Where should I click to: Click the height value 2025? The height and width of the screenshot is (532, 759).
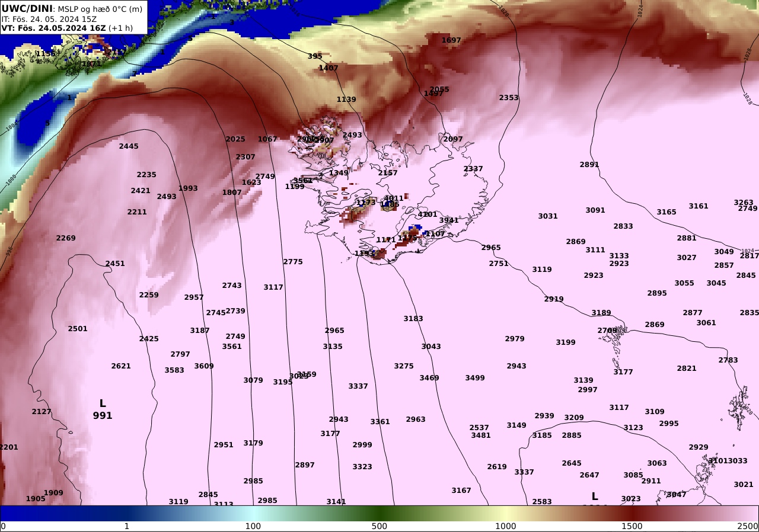[235, 139]
